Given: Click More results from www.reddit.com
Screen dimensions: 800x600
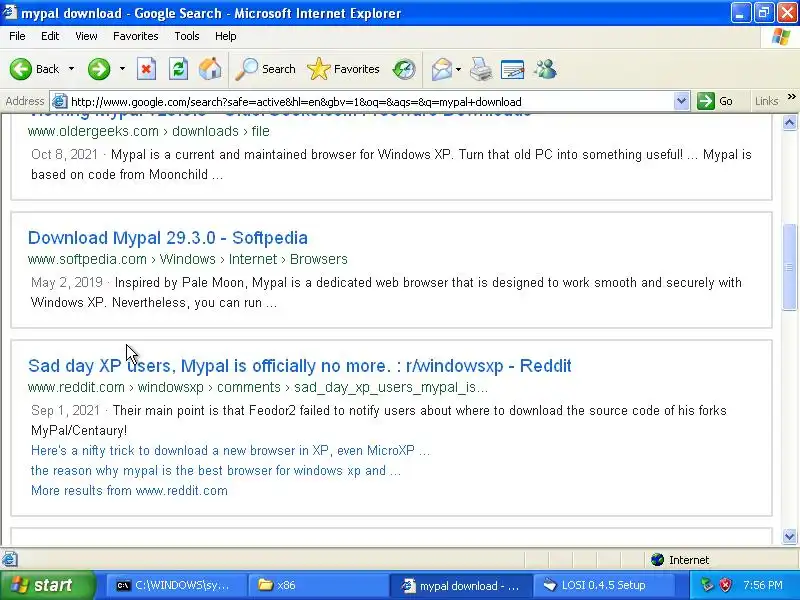Looking at the screenshot, I should click(x=129, y=490).
